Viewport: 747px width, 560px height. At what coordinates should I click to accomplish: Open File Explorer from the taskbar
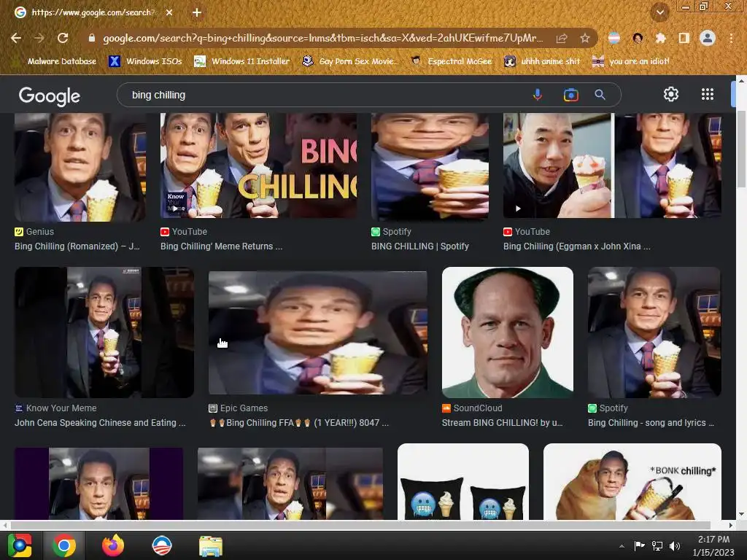[x=211, y=545]
